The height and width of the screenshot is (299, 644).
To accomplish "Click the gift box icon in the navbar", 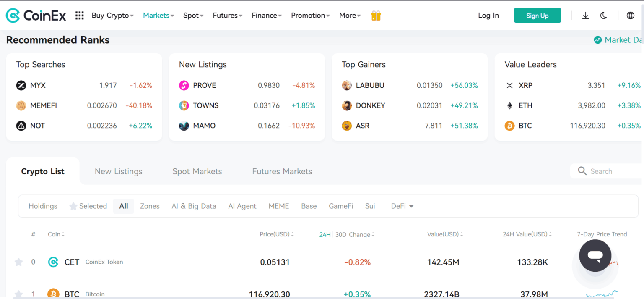I will click(376, 15).
